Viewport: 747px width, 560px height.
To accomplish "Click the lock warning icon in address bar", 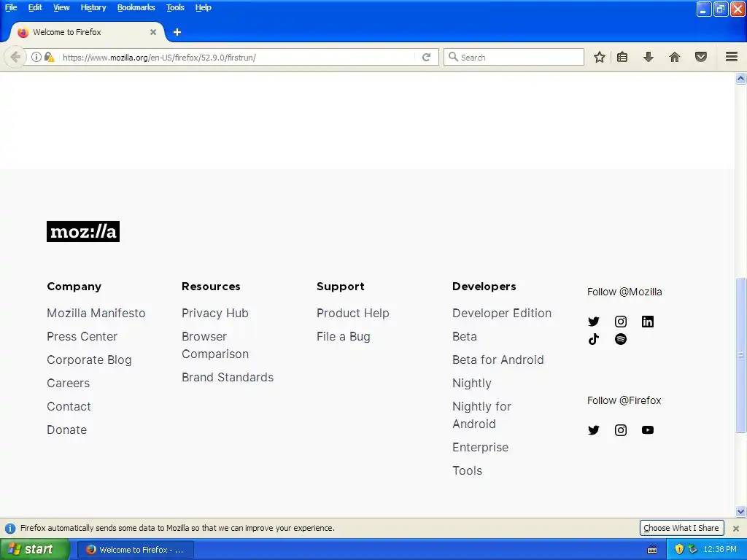I will [x=49, y=57].
